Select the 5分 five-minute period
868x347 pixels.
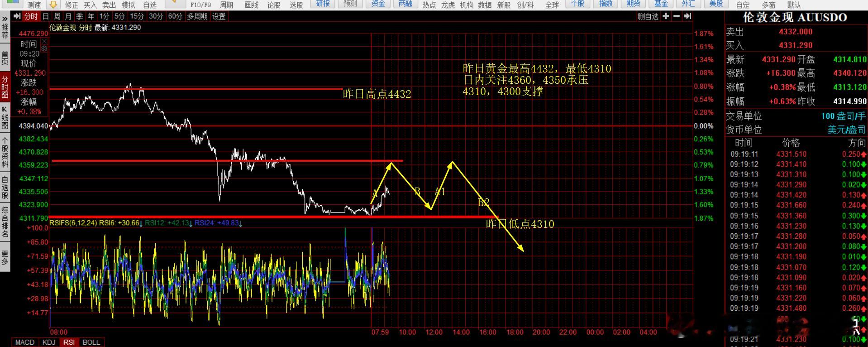pos(119,16)
